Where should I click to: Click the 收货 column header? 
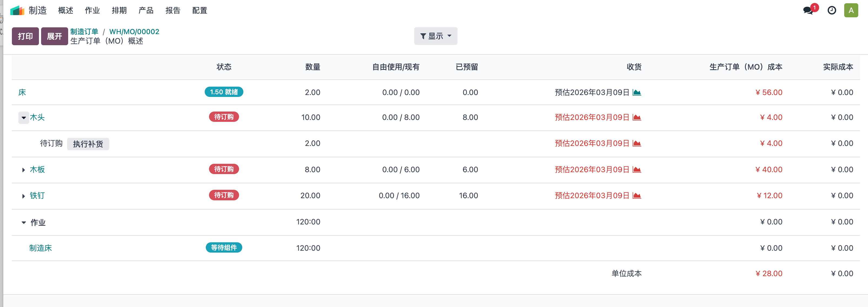click(x=634, y=67)
